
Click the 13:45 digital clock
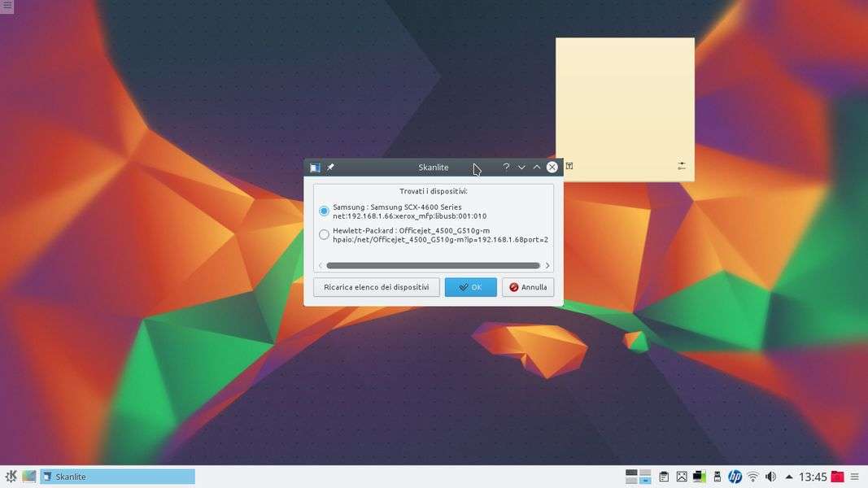click(x=813, y=477)
